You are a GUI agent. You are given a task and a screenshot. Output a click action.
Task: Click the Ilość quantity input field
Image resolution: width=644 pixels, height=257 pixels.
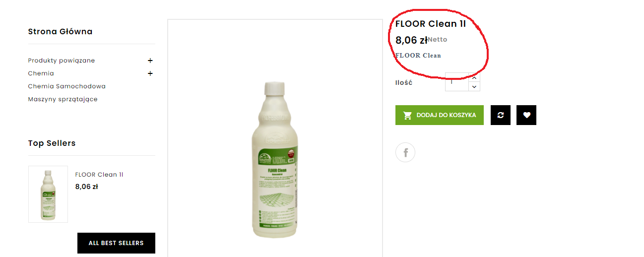pos(457,82)
